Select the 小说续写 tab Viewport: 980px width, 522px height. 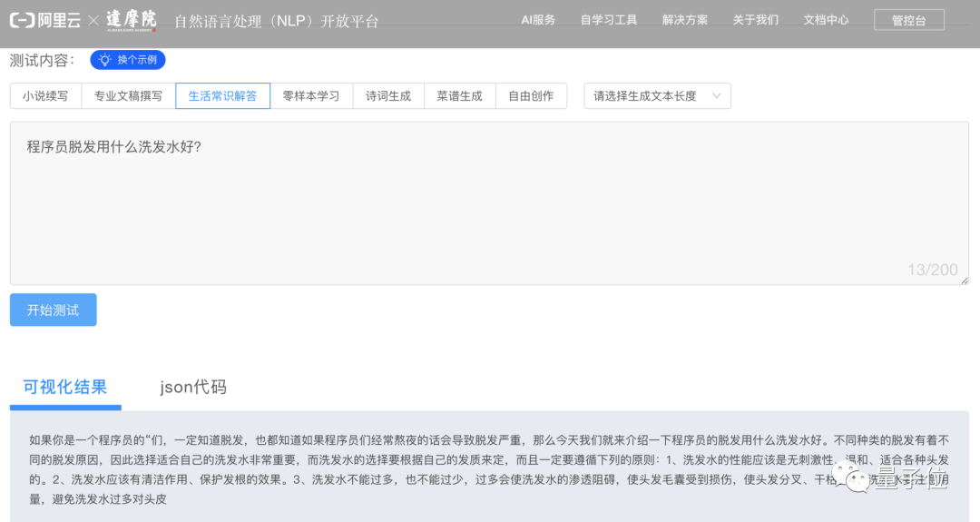[x=45, y=96]
